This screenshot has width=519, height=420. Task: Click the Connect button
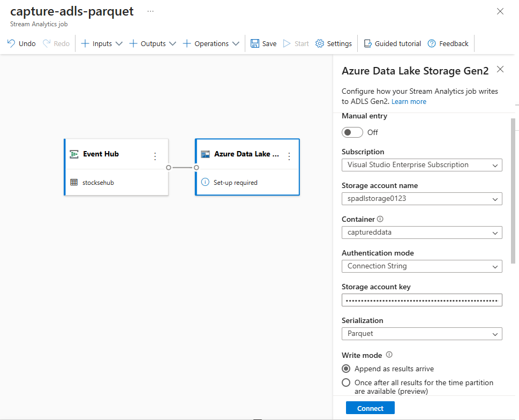(x=370, y=408)
